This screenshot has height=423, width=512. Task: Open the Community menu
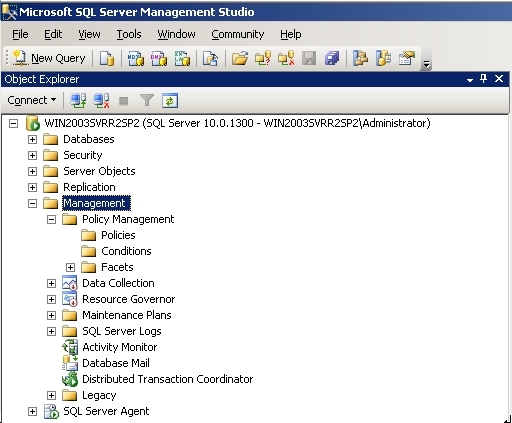[x=238, y=34]
